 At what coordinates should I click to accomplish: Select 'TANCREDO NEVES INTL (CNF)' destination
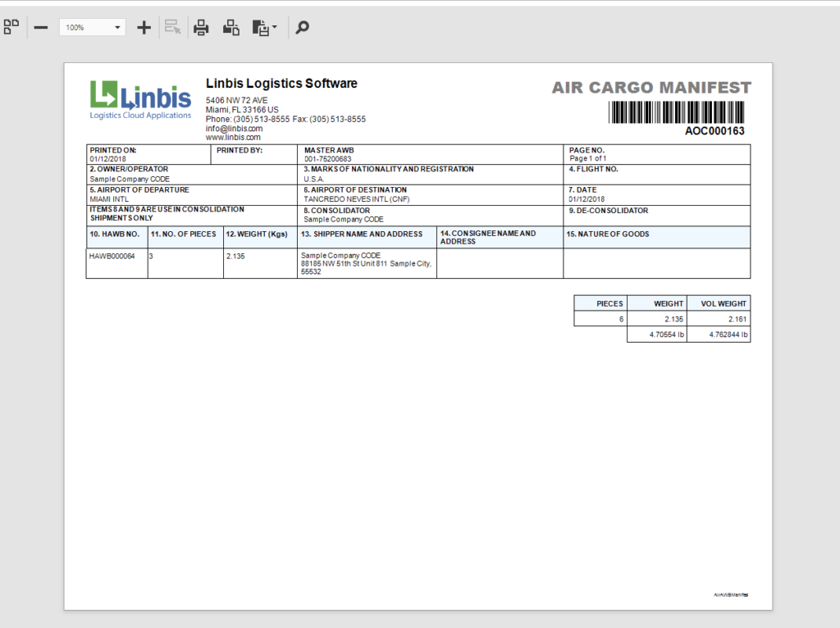tap(357, 199)
